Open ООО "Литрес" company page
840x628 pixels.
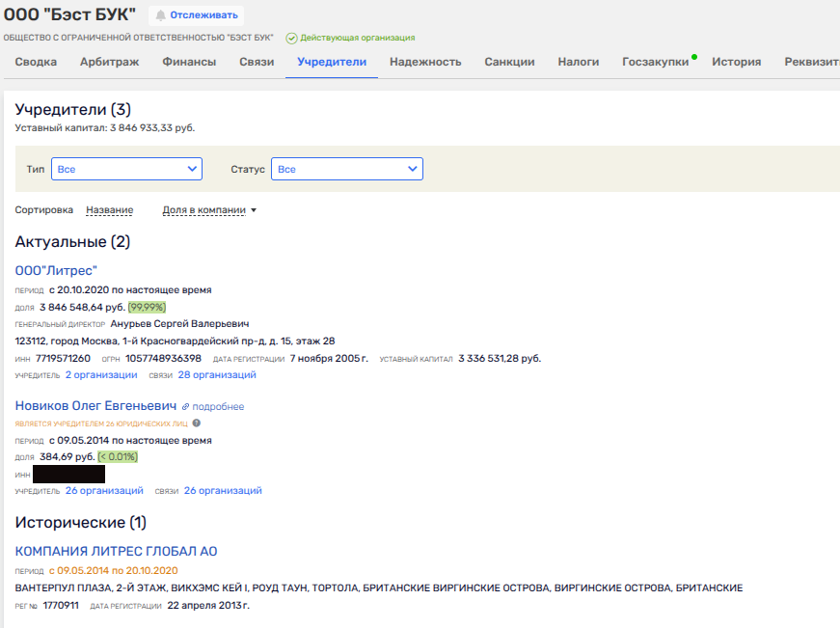(56, 270)
